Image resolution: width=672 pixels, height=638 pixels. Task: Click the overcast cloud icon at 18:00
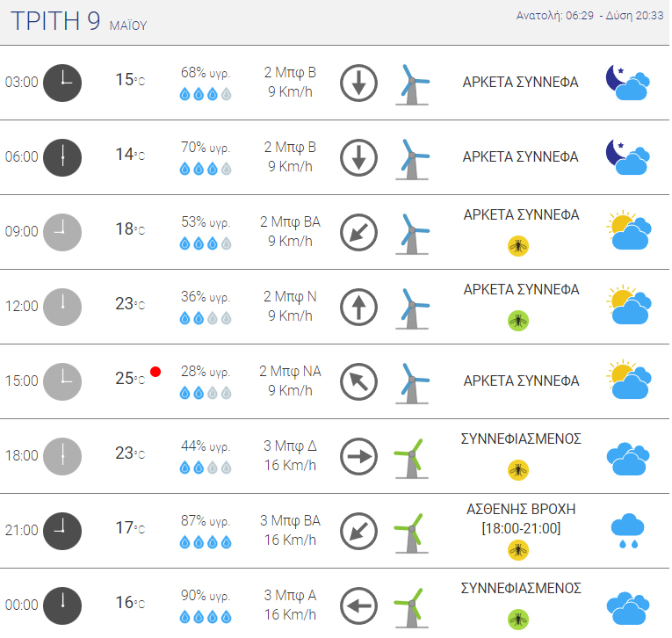pyautogui.click(x=628, y=459)
